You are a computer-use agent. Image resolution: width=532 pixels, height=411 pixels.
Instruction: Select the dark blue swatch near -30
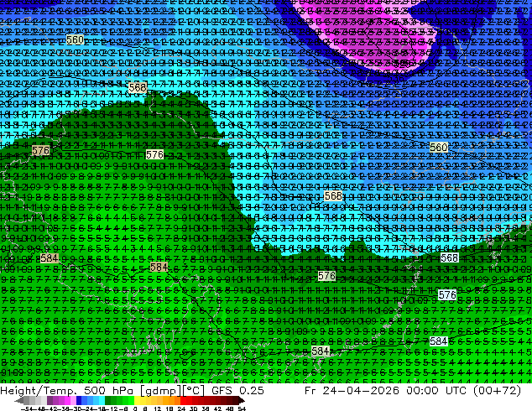(79, 400)
